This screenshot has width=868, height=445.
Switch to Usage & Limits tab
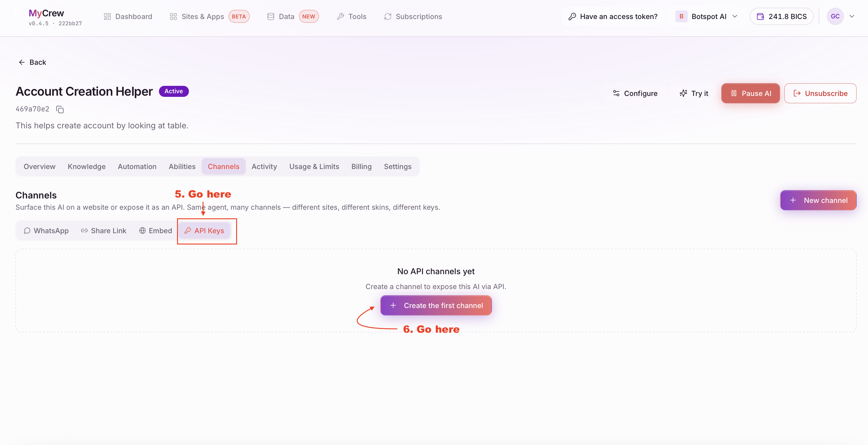pyautogui.click(x=314, y=166)
